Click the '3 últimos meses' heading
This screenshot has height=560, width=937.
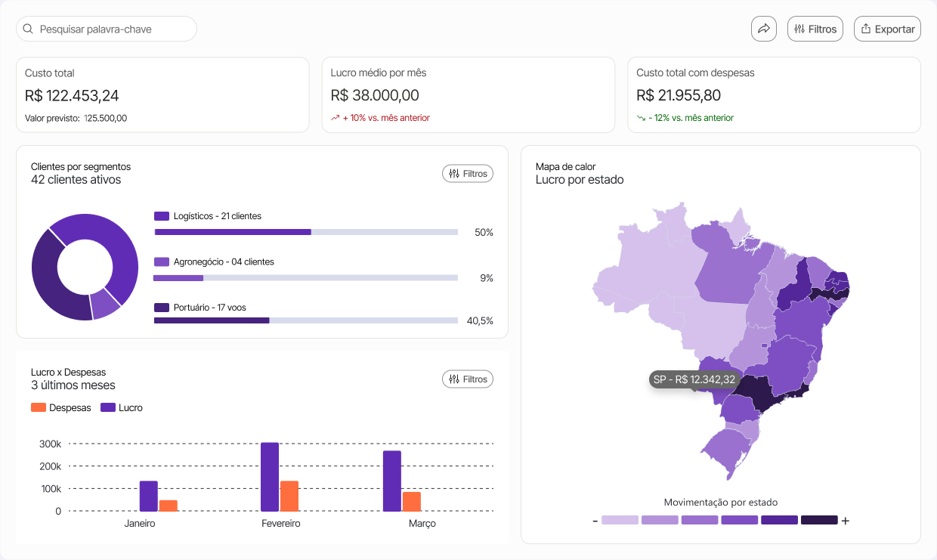73,385
